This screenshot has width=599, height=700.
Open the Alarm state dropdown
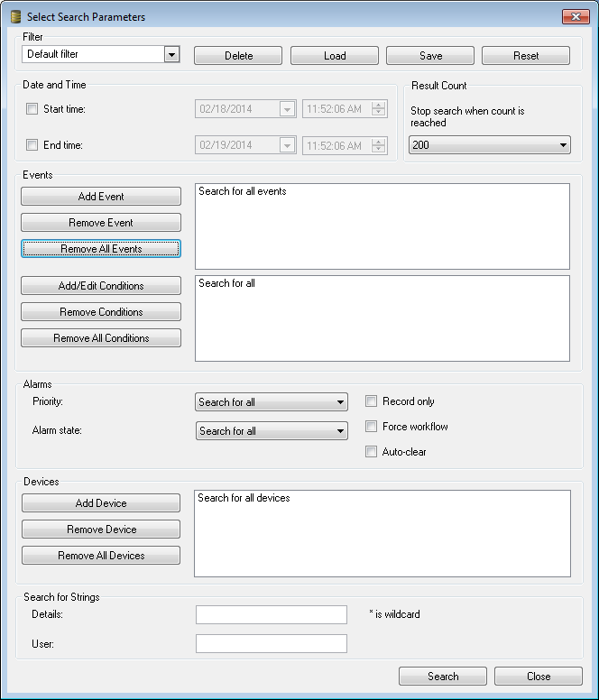[x=272, y=431]
